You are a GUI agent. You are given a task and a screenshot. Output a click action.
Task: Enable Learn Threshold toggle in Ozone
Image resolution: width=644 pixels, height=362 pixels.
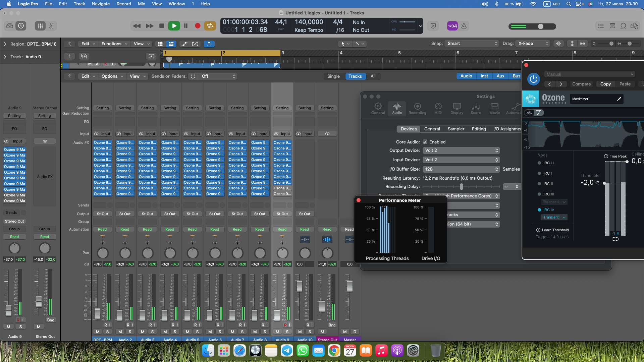click(538, 230)
